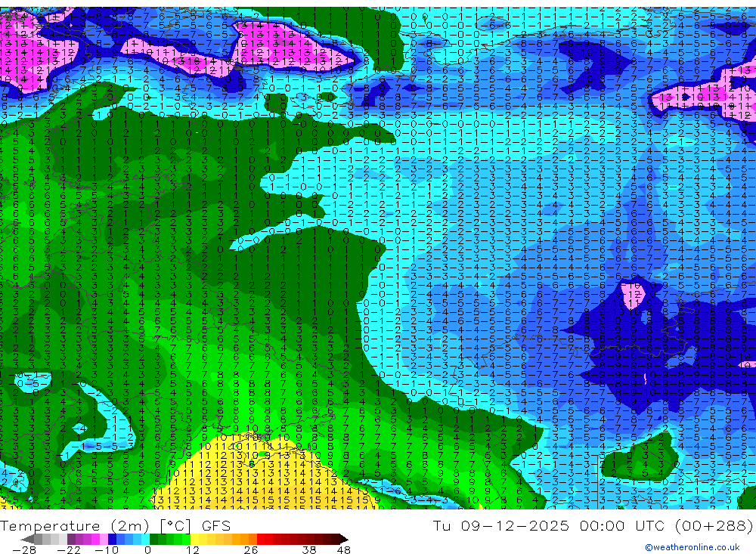The image size is (756, 554).
Task: Pick the darkest green swatch above label 0
Action: [153, 540]
